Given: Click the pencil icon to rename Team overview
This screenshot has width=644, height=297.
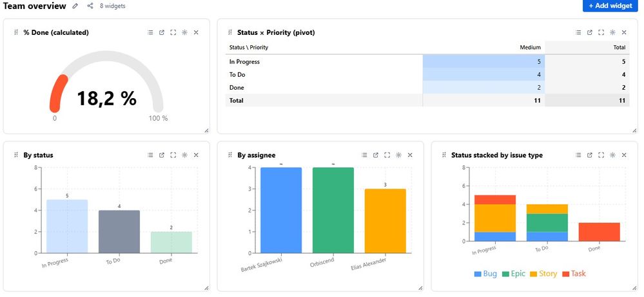Looking at the screenshot, I should coord(75,6).
